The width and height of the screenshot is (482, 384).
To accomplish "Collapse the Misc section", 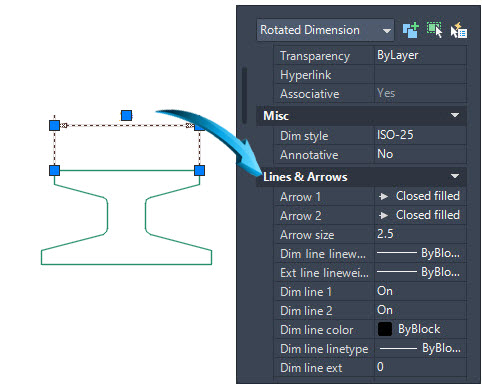I will tap(455, 115).
